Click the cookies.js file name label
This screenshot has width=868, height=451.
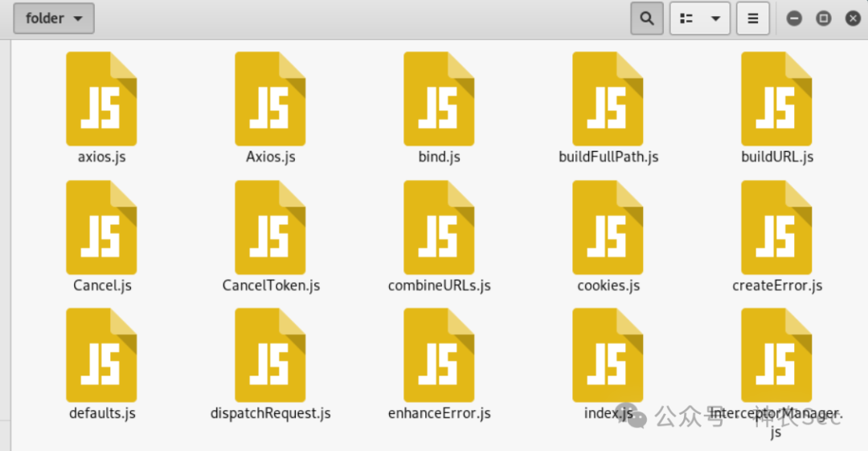[608, 285]
